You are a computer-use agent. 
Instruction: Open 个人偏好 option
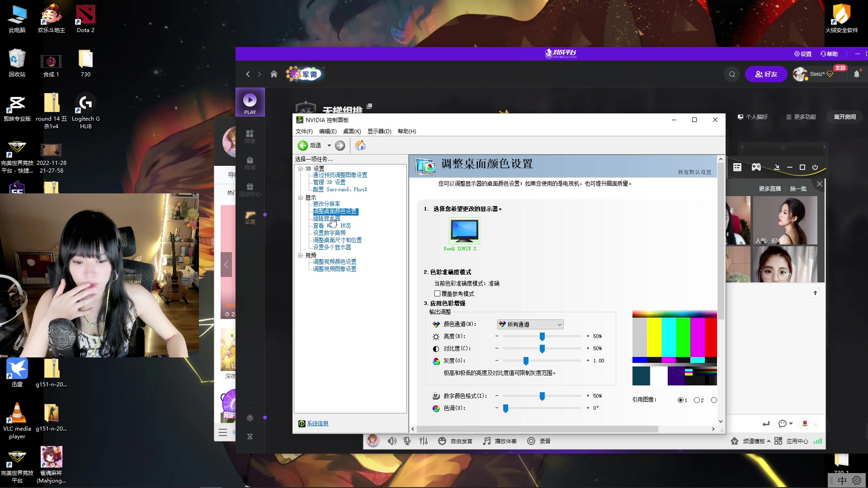(753, 117)
